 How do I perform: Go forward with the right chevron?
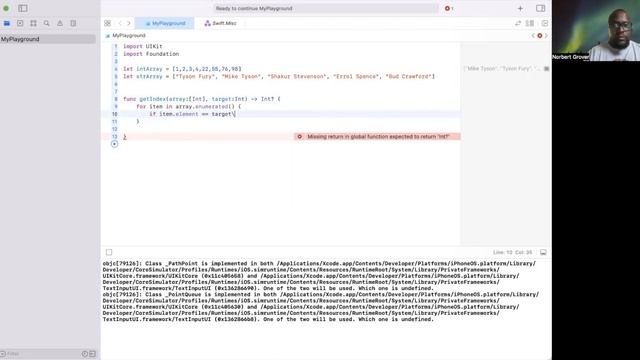click(129, 23)
